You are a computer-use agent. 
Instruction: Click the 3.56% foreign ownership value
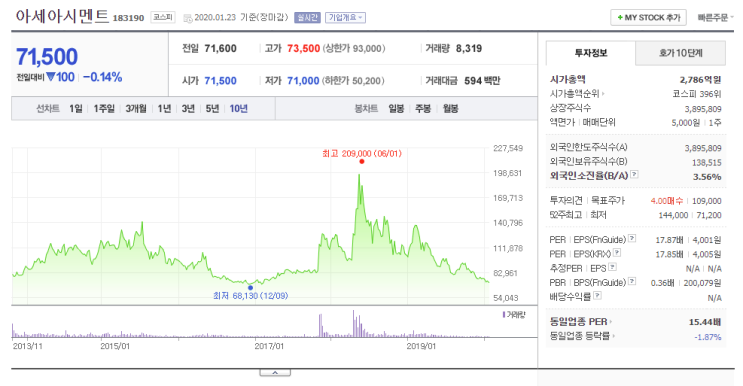pyautogui.click(x=707, y=177)
